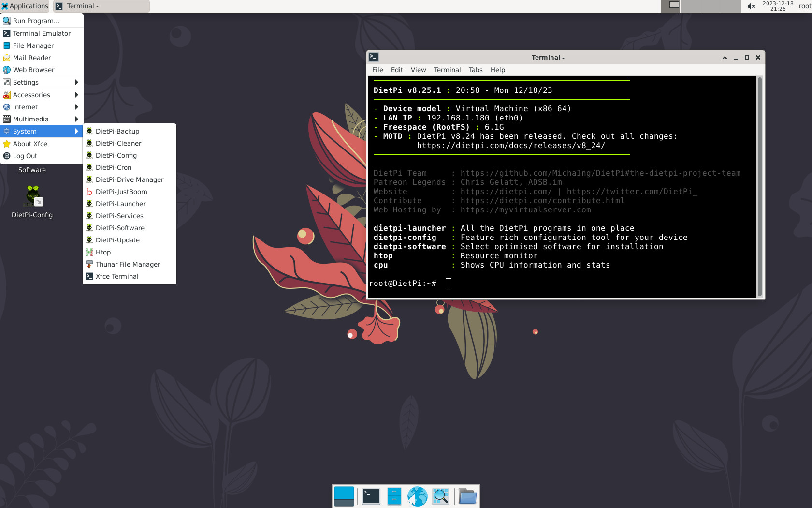Open Mail Reader menu entry
812x508 pixels.
[x=42, y=58]
